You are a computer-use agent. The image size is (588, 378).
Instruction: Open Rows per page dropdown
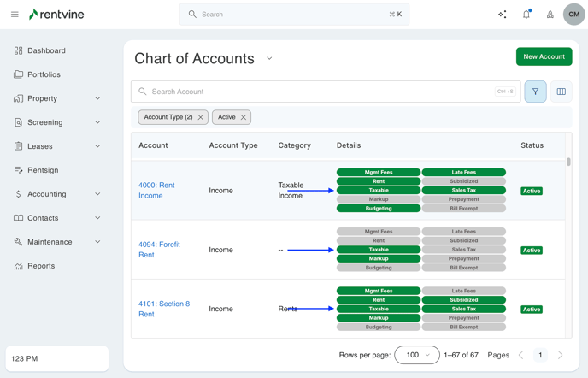417,355
